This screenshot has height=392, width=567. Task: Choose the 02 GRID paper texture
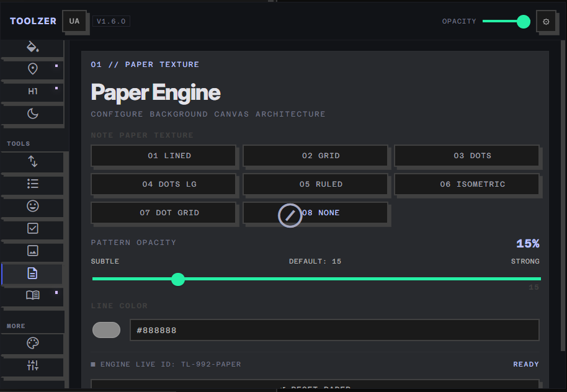point(315,156)
